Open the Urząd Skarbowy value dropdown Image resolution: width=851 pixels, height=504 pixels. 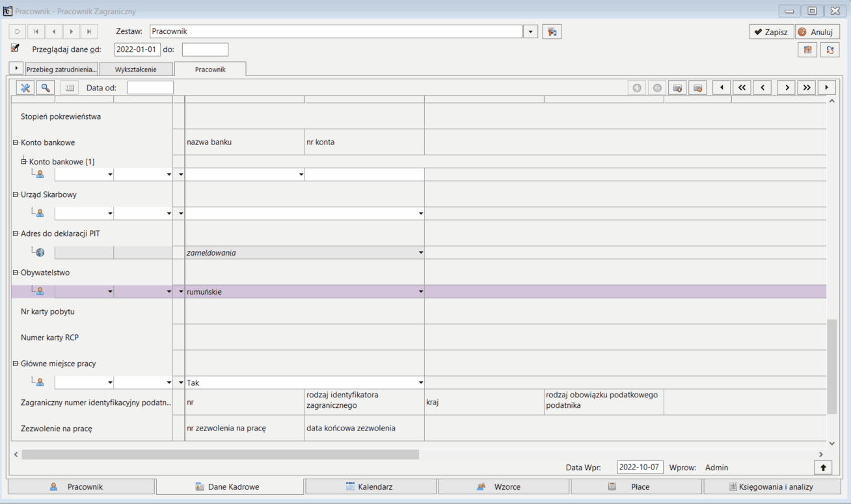click(x=421, y=213)
